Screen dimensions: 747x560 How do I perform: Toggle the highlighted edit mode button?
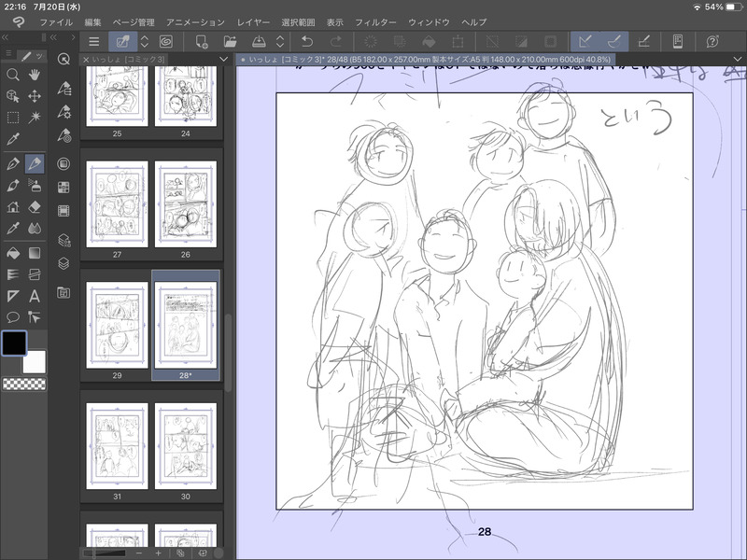(x=123, y=42)
